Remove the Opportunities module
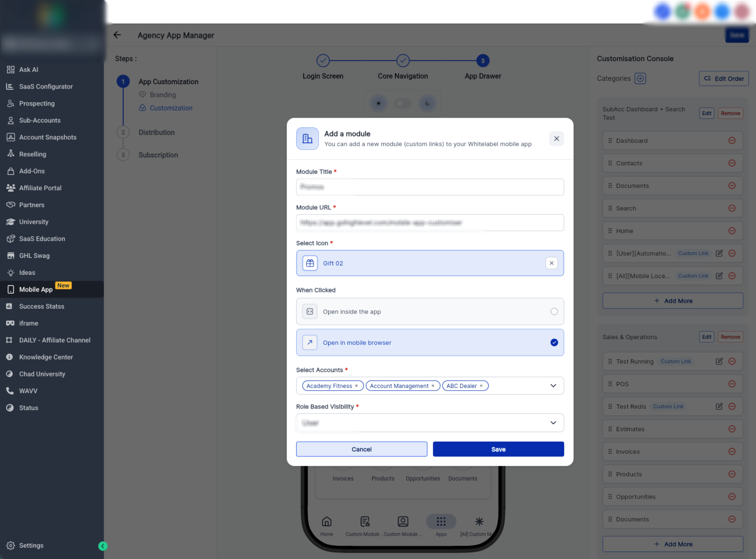 click(732, 497)
